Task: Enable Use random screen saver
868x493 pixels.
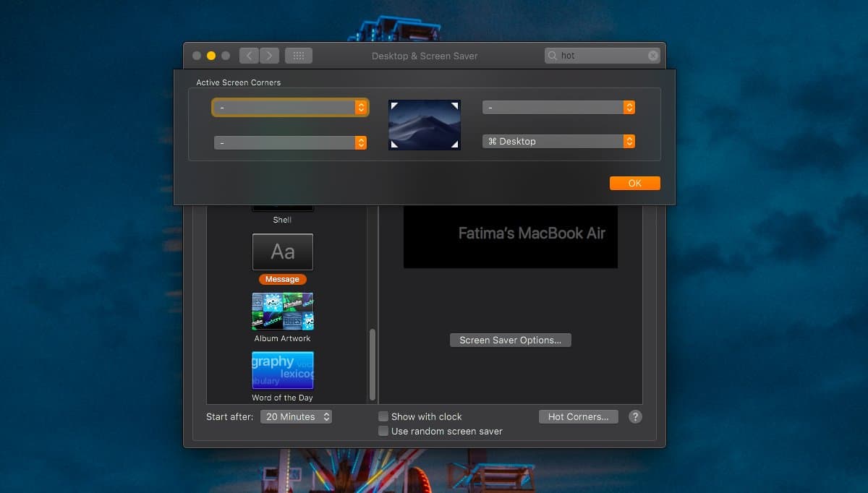Action: [383, 431]
